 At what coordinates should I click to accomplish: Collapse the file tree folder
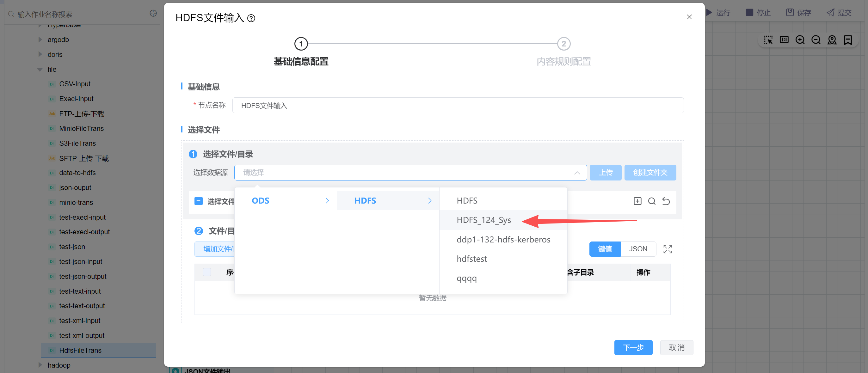pyautogui.click(x=40, y=70)
